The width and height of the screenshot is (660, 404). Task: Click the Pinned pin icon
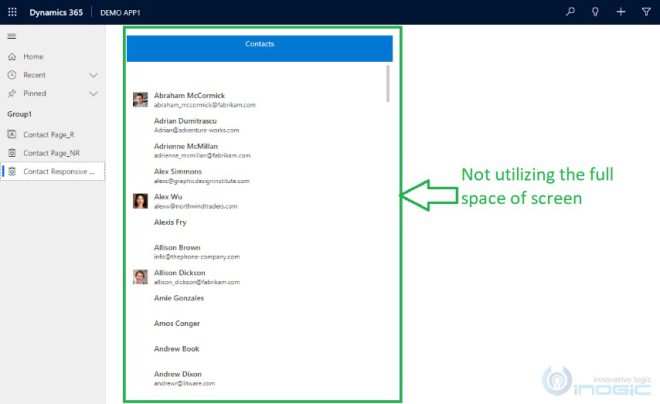pyautogui.click(x=11, y=93)
